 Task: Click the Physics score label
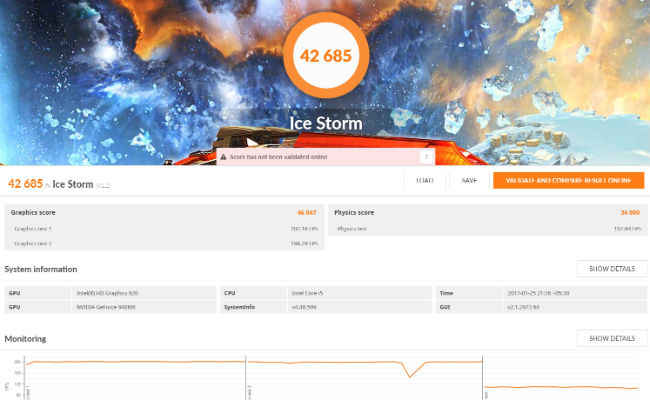click(x=354, y=212)
